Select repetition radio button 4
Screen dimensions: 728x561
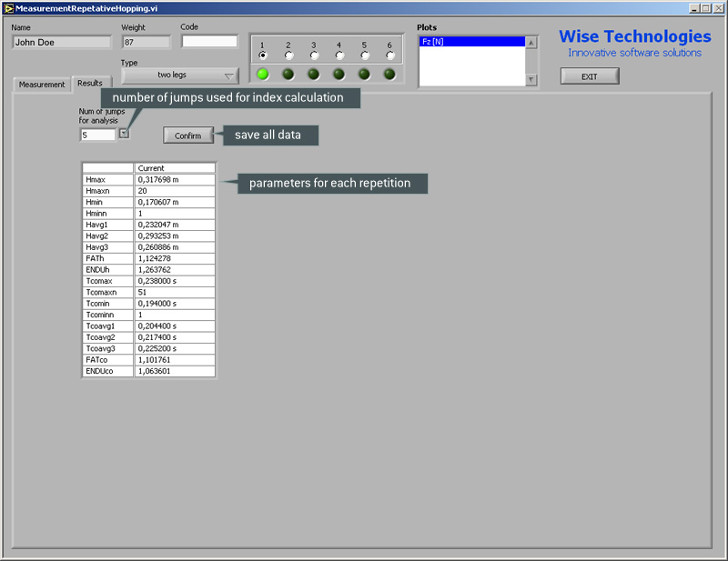point(339,55)
